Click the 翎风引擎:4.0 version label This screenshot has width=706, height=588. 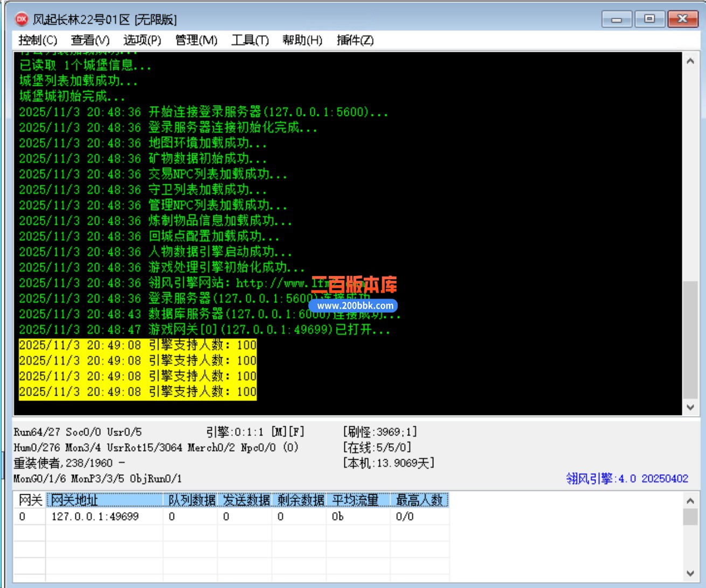click(x=627, y=479)
